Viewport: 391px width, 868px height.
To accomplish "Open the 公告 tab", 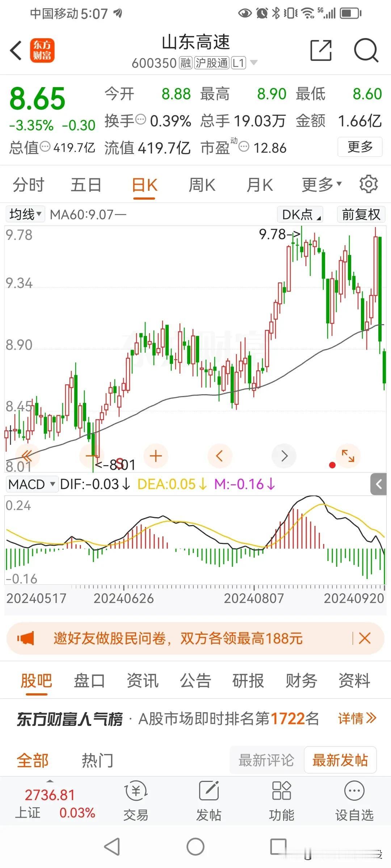I will [195, 681].
